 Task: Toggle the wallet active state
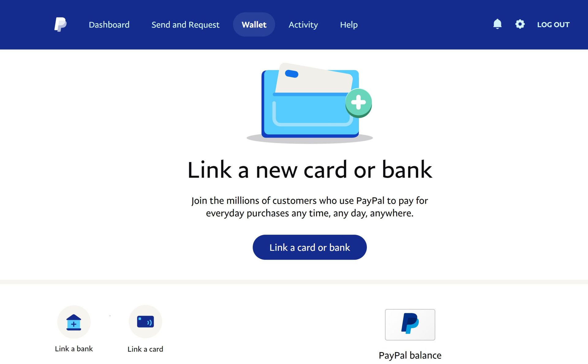[254, 24]
